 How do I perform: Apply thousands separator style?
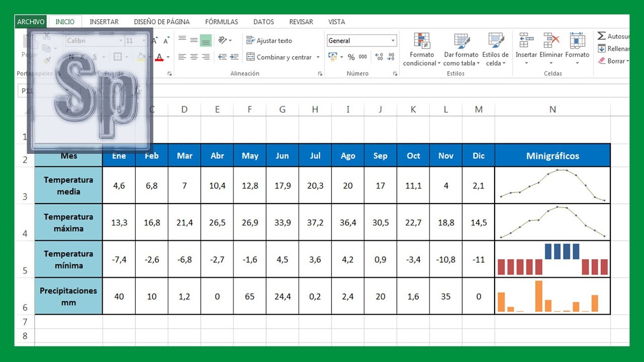363,57
